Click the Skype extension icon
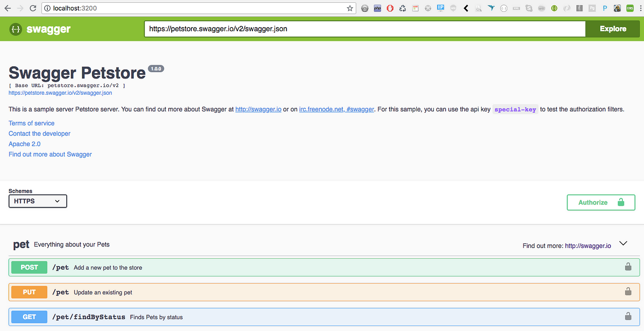 [x=529, y=8]
